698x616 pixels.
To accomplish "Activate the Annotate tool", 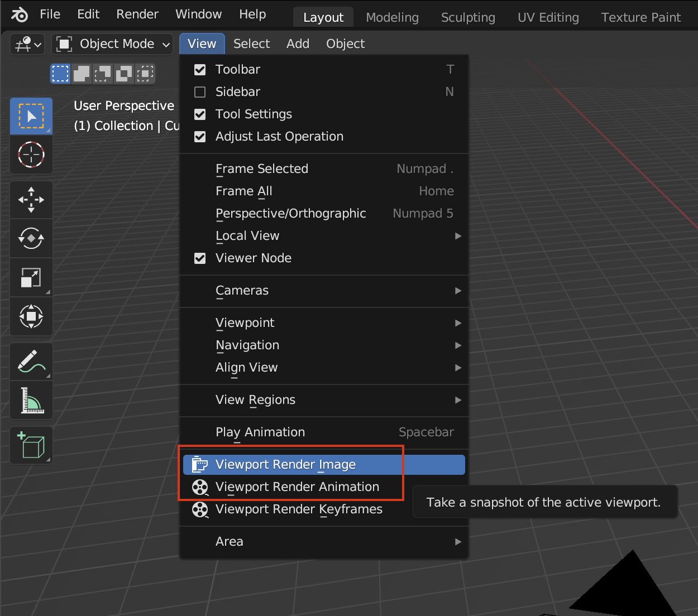I will 31,361.
